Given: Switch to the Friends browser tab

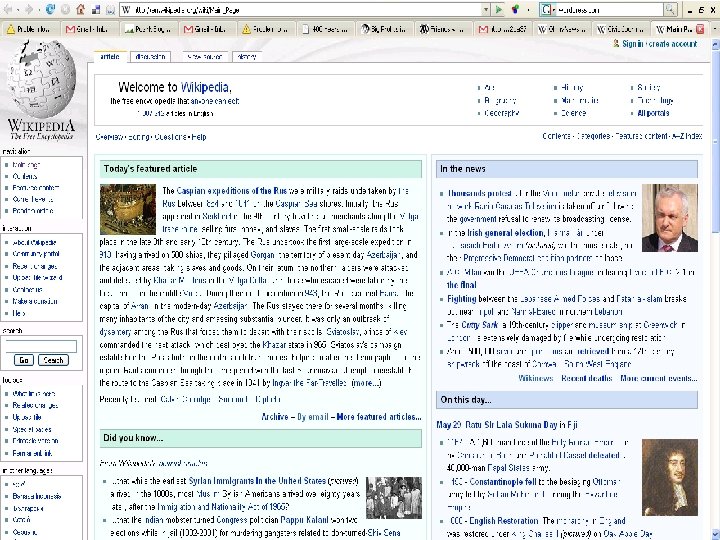Looking at the screenshot, I should tap(444, 29).
